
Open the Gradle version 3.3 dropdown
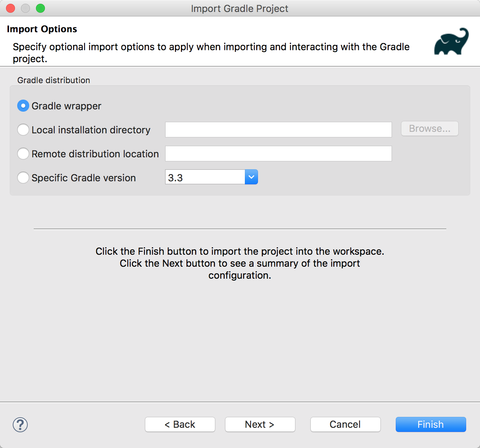(251, 177)
